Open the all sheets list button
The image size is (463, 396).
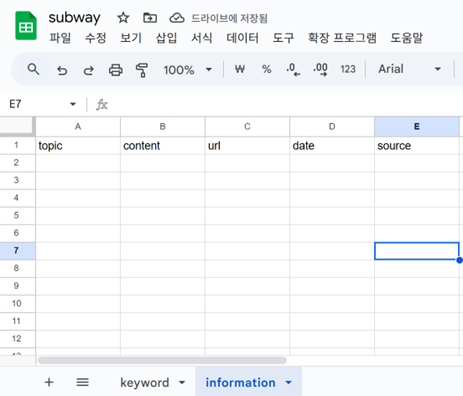click(82, 382)
